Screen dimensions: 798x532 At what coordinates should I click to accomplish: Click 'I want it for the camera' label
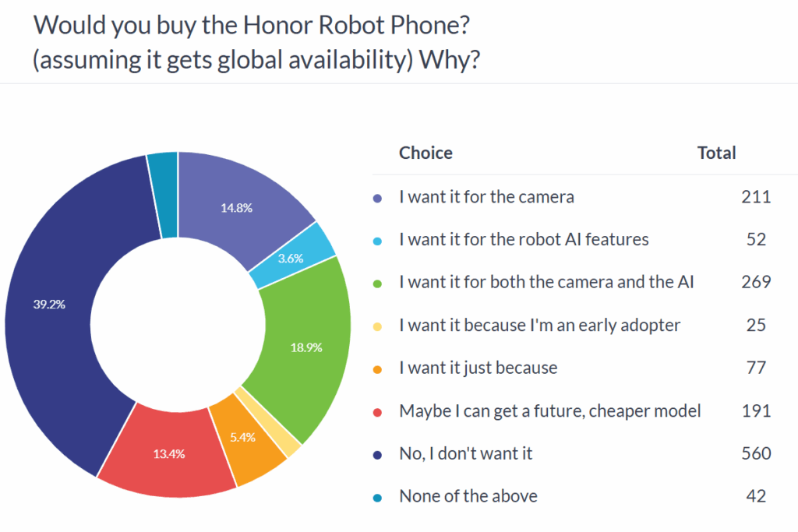(486, 197)
